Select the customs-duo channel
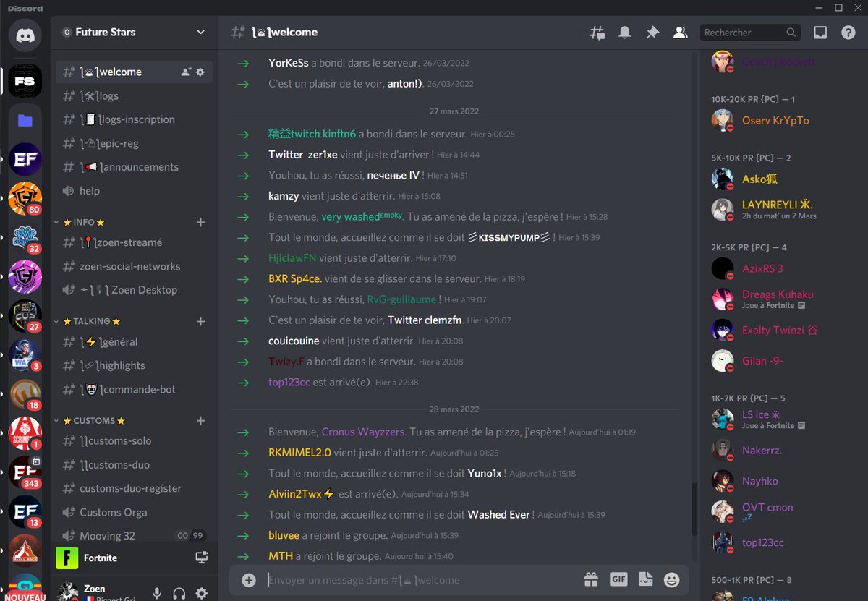 116,464
